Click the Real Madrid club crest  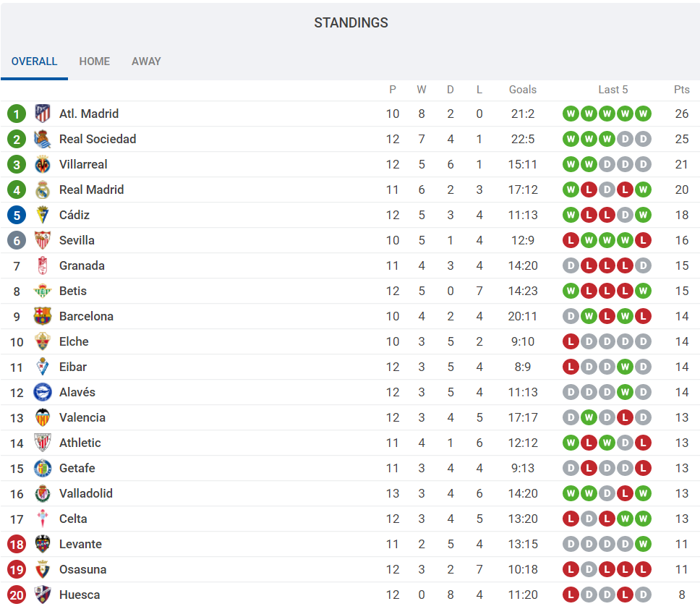coord(43,189)
